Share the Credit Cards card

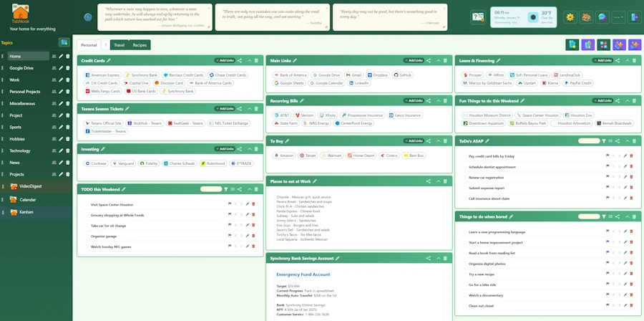(x=240, y=60)
